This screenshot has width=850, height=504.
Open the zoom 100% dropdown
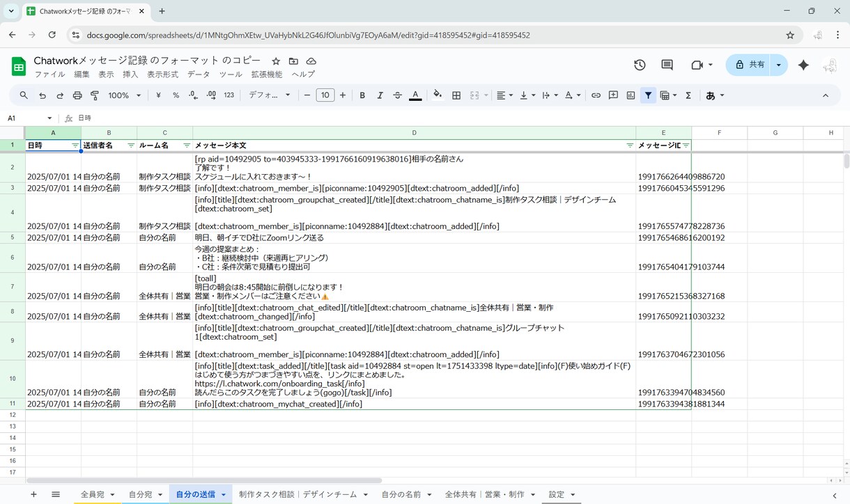point(125,95)
